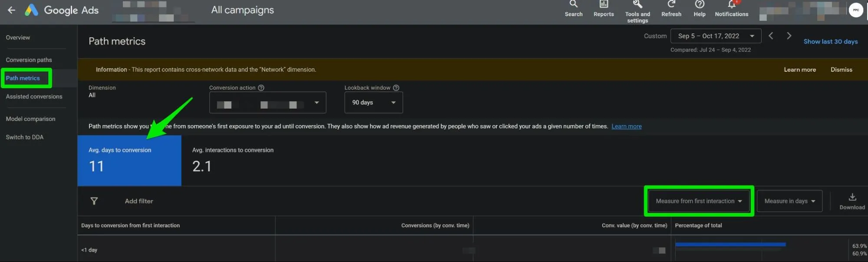This screenshot has height=262, width=868.
Task: Open the Reports icon
Action: (x=604, y=4)
